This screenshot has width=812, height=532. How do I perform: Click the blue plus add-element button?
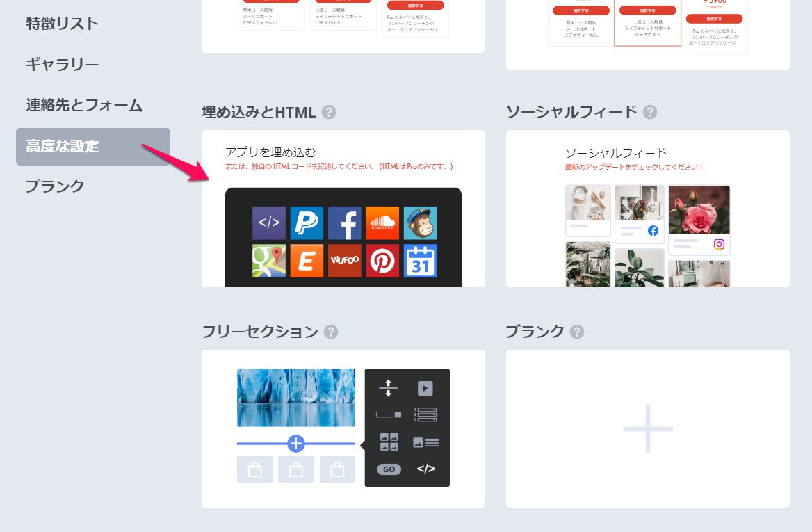[x=295, y=444]
